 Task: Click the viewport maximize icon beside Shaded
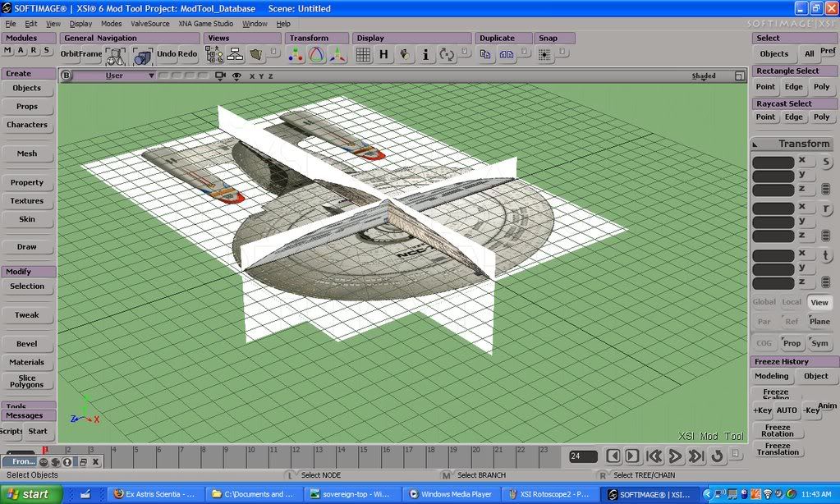(x=739, y=76)
